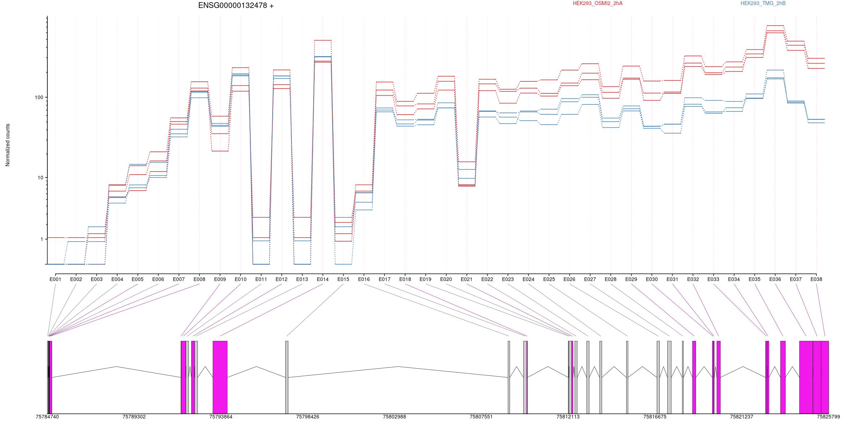This screenshot has height=434, width=868.
Task: Select exon label E025
Action: click(549, 280)
